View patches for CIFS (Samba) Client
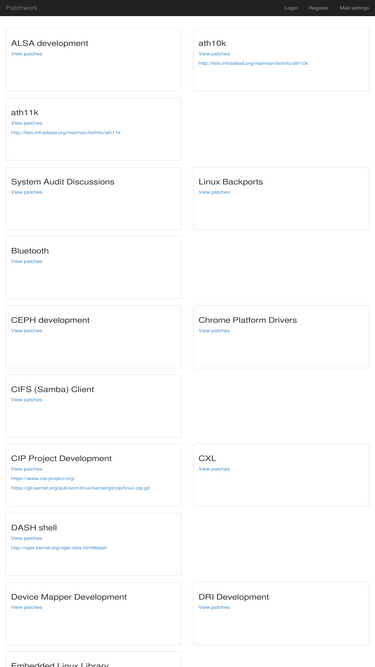The width and height of the screenshot is (375, 667). [26, 400]
